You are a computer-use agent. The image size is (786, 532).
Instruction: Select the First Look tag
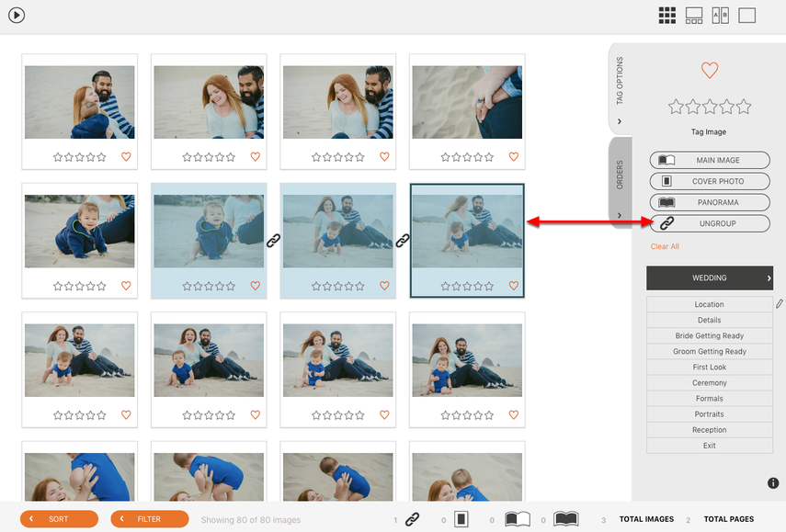tap(710, 368)
